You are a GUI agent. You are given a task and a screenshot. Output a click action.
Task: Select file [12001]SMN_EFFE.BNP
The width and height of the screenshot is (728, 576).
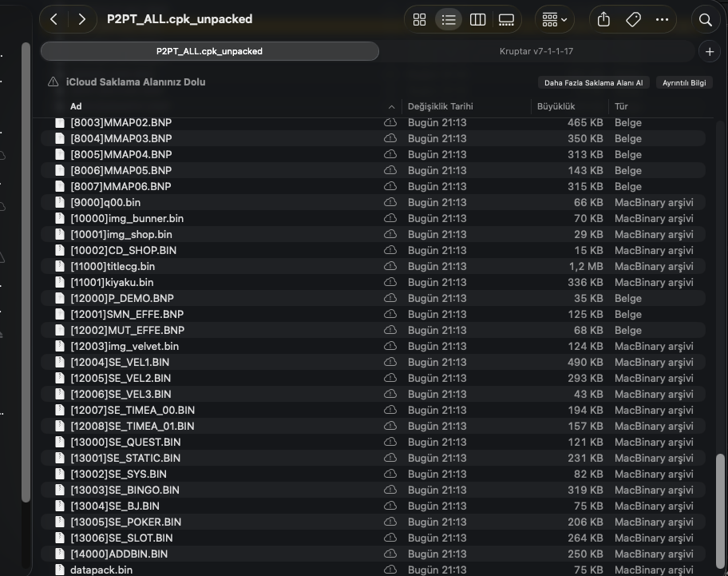[374, 314]
